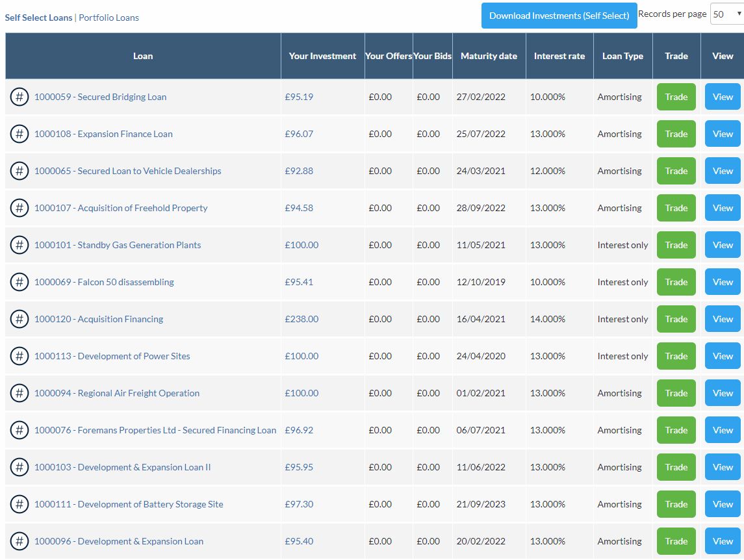Click hash icon for 1000108 Expansion Finance Loan
744x560 pixels.
point(19,134)
